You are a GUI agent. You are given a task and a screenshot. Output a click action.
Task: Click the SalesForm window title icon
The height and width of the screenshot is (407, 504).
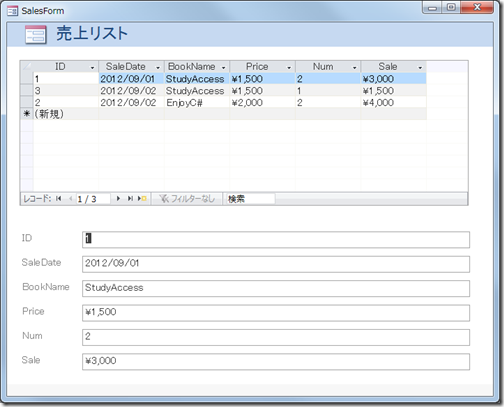pyautogui.click(x=12, y=11)
